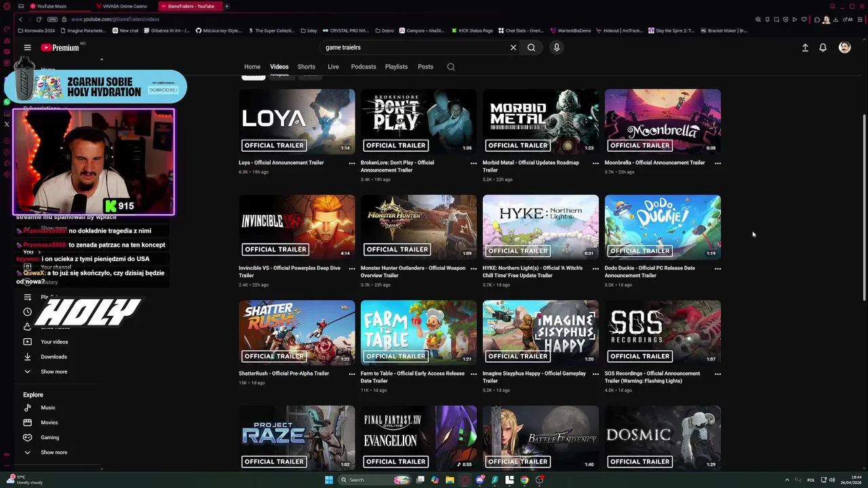Switch to the YouTube Music browser tab

click(58, 6)
